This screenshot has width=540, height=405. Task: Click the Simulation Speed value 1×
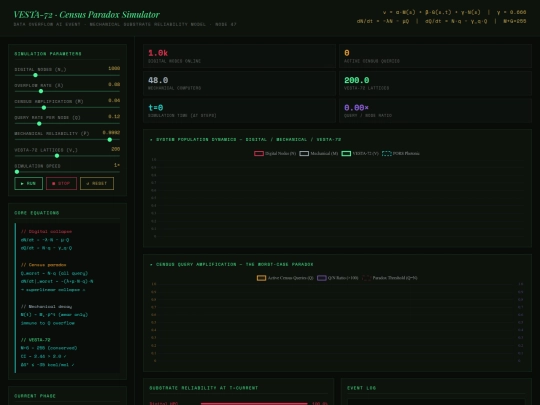click(x=117, y=165)
